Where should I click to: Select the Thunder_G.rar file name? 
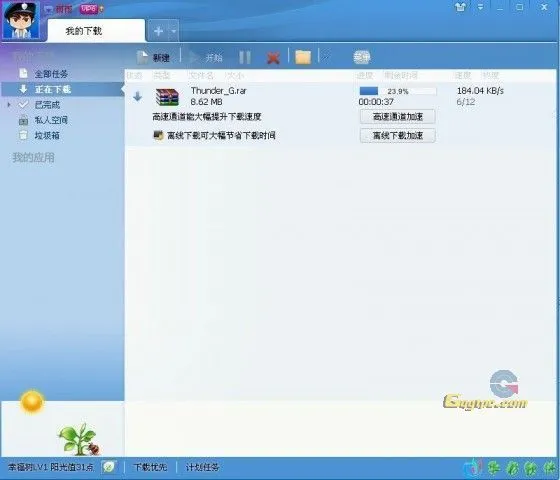[219, 91]
